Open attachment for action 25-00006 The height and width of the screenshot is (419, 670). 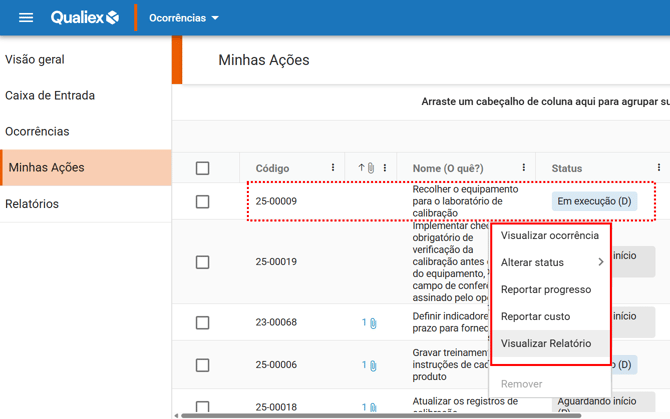click(369, 366)
